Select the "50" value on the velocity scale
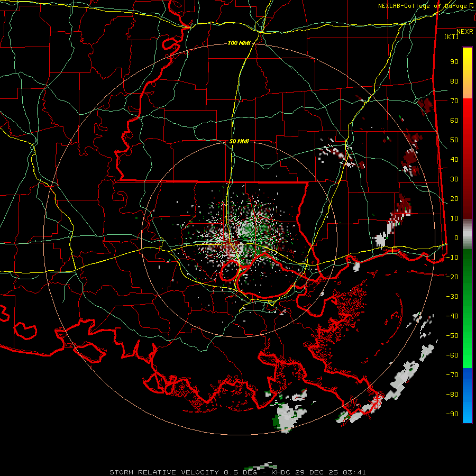This screenshot has height=476, width=476. (454, 140)
